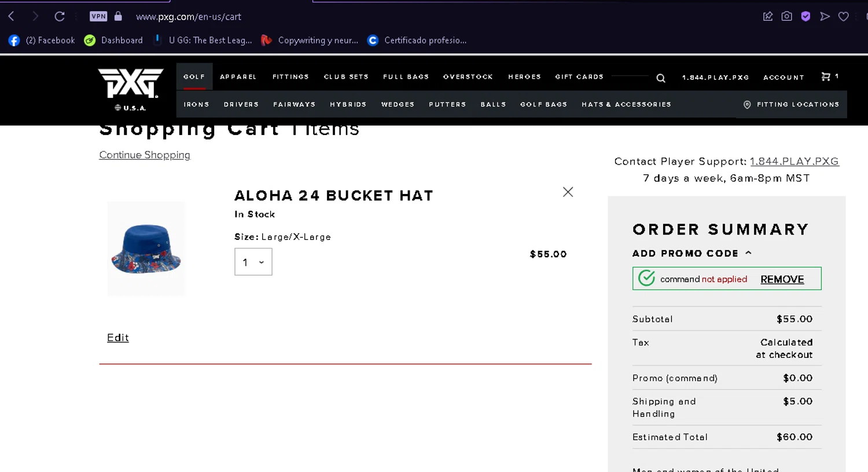Screen dimensions: 868x472
Task: Click the browser back arrow
Action: (12, 16)
